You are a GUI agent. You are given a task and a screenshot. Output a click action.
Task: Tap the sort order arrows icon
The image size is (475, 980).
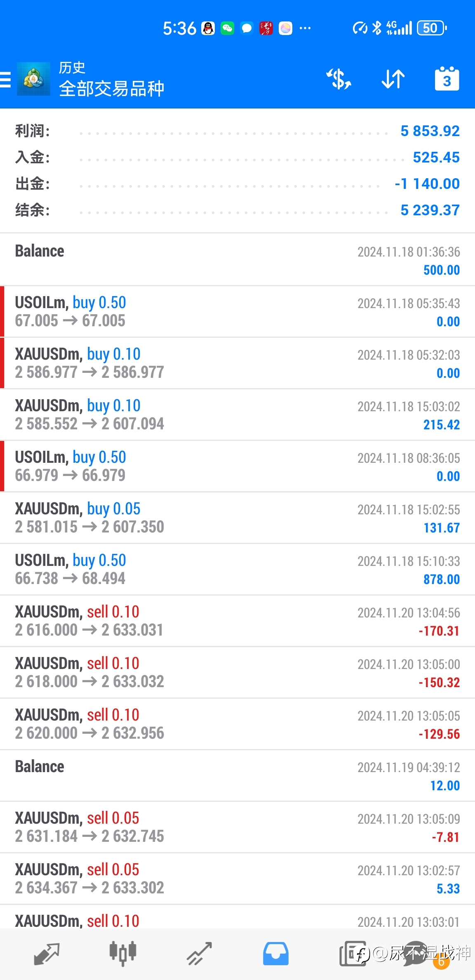click(x=393, y=79)
